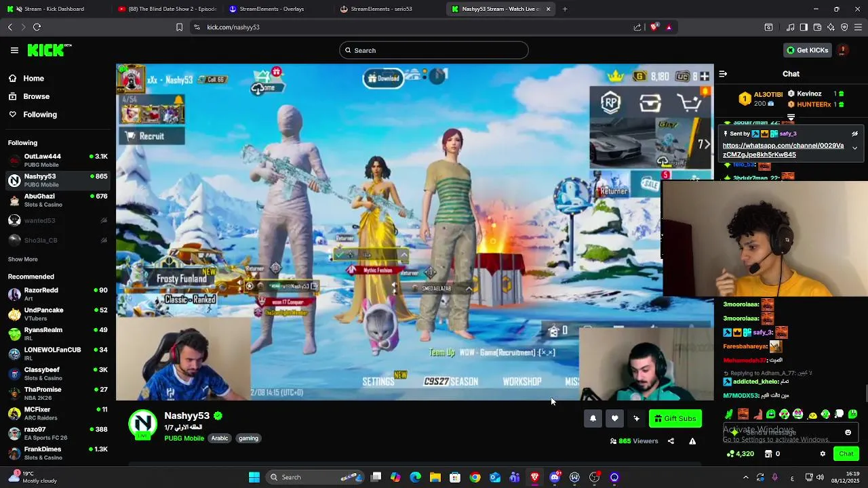
Task: Toggle stream notification bell
Action: (593, 418)
